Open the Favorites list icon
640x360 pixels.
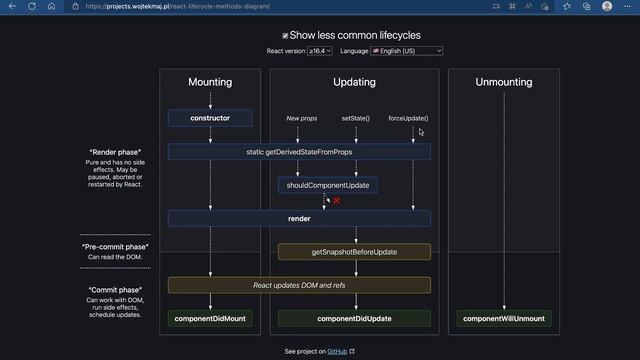(x=567, y=6)
